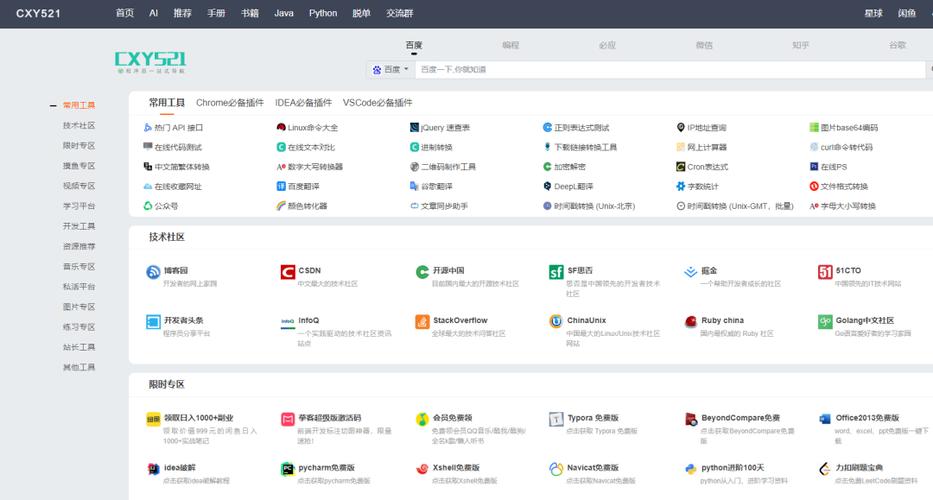Click the 开发者头条 blue icon
The width and height of the screenshot is (933, 500).
(153, 322)
